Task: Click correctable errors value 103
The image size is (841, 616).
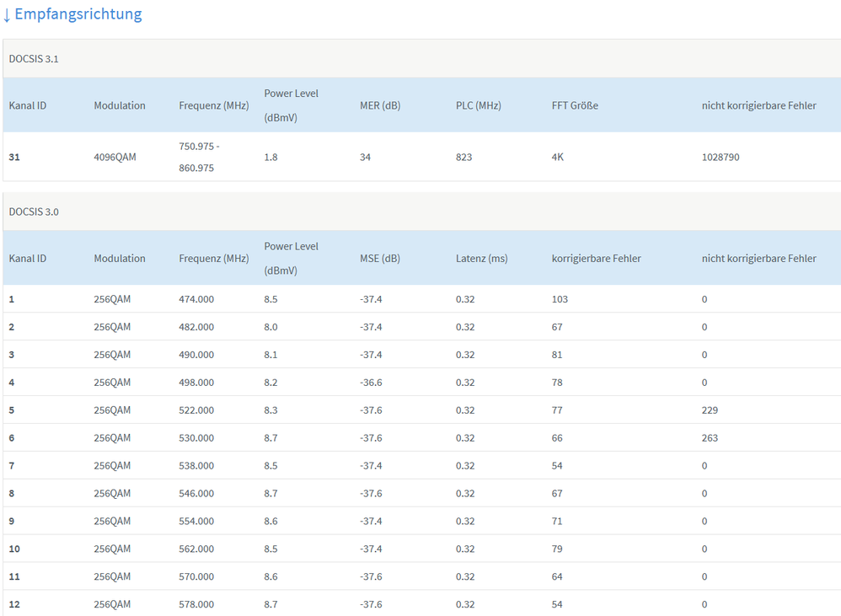Action: tap(560, 299)
